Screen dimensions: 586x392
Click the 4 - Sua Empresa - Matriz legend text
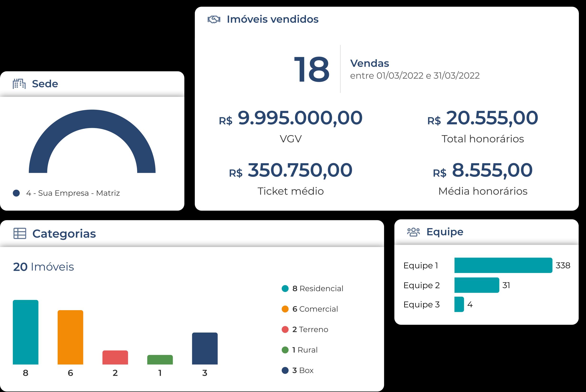point(73,193)
